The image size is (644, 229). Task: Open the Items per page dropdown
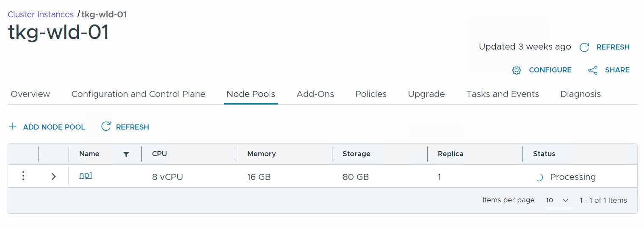pyautogui.click(x=557, y=200)
